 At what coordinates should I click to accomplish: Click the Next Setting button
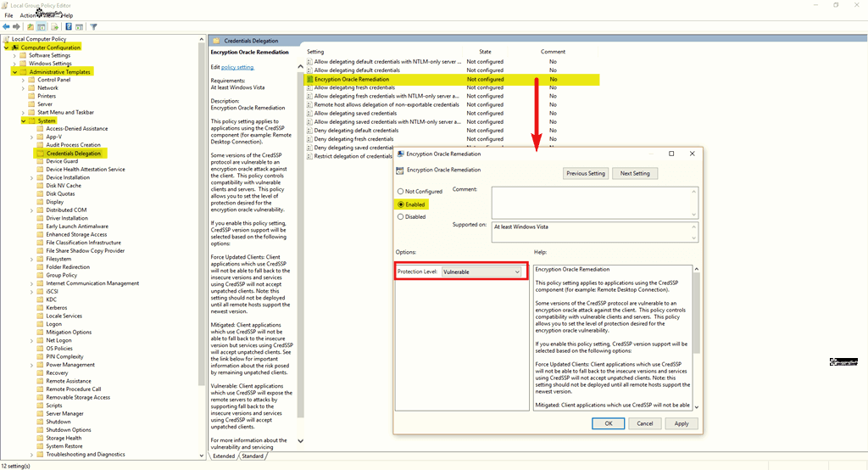pos(635,173)
